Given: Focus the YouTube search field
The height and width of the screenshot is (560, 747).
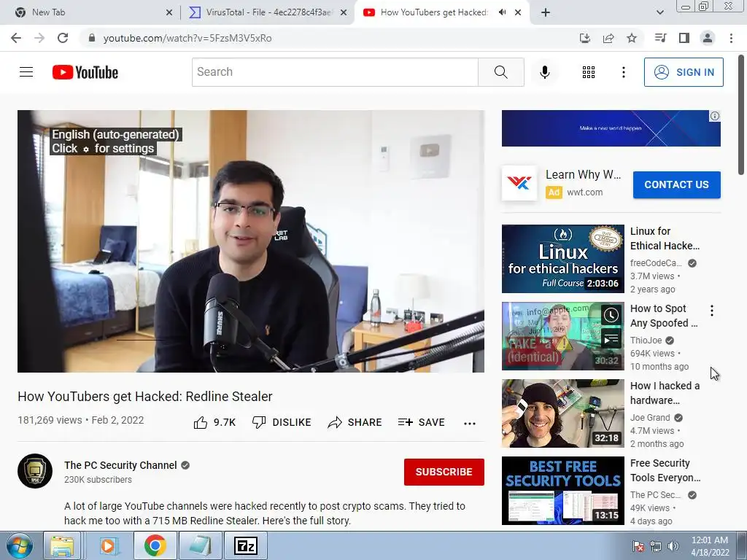Looking at the screenshot, I should (x=335, y=72).
